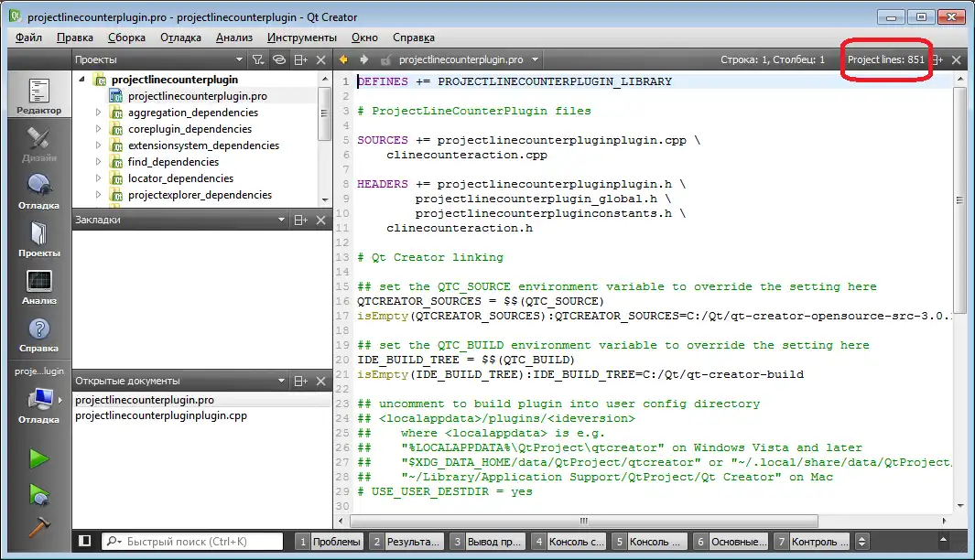975x560 pixels.
Task: Show the Консоль pane numbered 5
Action: [650, 542]
